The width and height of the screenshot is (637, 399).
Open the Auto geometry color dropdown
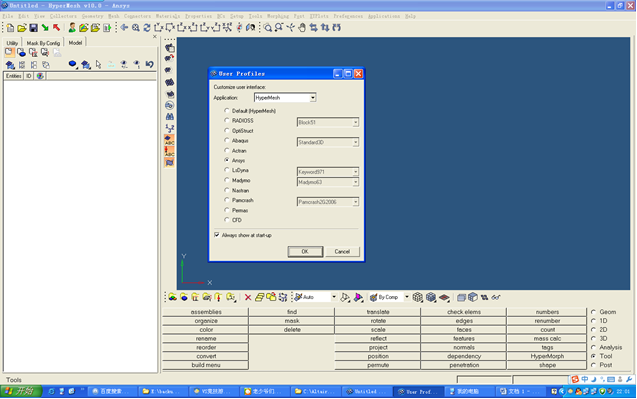coord(334,297)
